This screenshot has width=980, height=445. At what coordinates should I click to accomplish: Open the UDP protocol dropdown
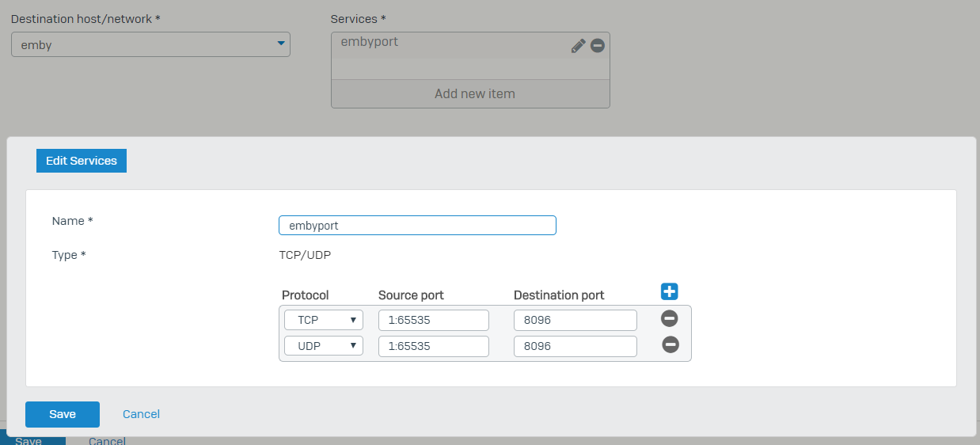coord(324,346)
